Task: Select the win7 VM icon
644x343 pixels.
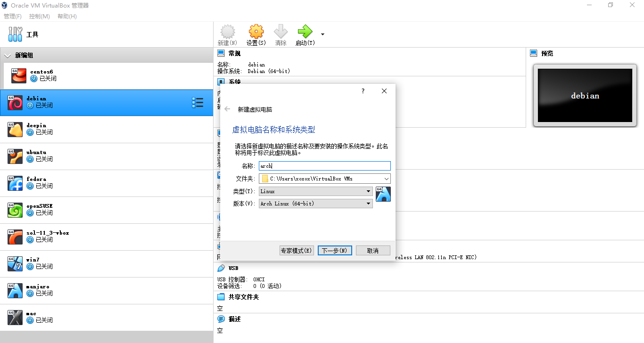Action: click(x=15, y=264)
